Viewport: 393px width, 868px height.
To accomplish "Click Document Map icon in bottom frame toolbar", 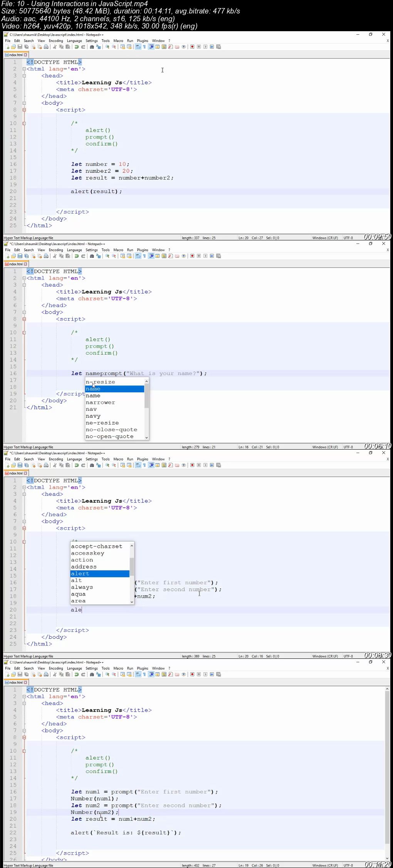I will click(164, 675).
